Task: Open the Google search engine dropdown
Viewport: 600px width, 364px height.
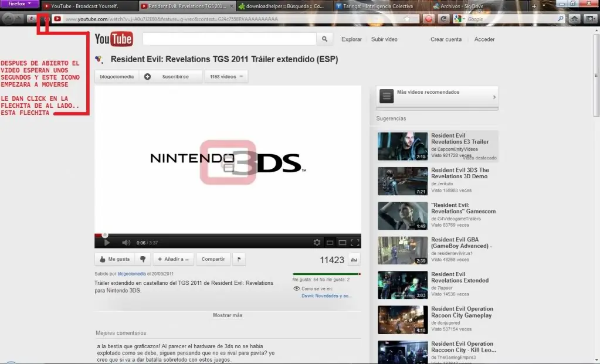Action: click(x=459, y=19)
